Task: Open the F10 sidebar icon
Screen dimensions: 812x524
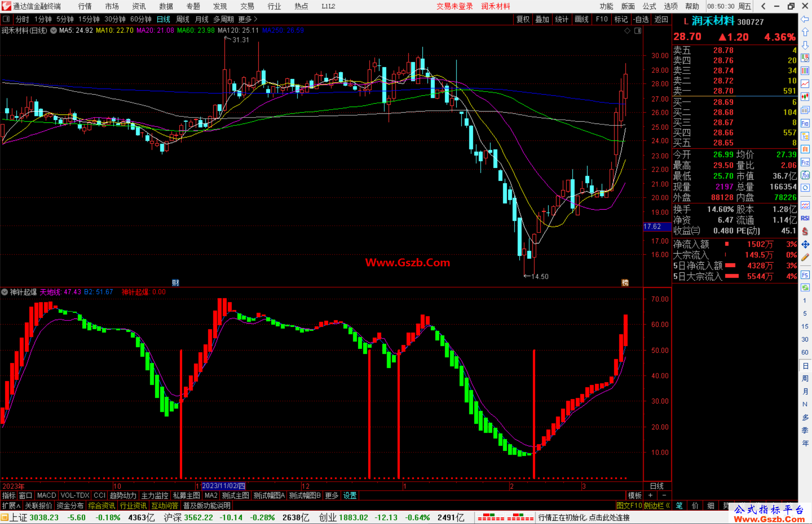Action: coord(805,123)
